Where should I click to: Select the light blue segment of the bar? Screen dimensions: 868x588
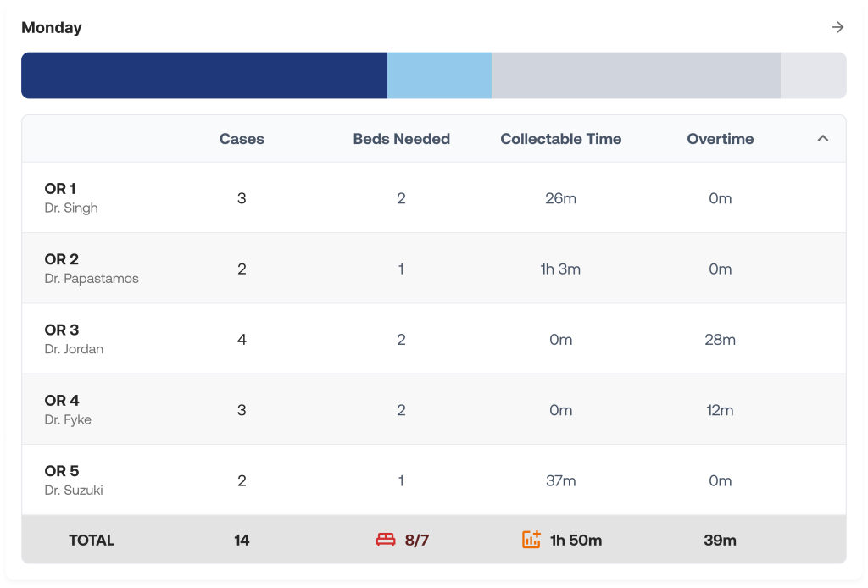tap(440, 75)
